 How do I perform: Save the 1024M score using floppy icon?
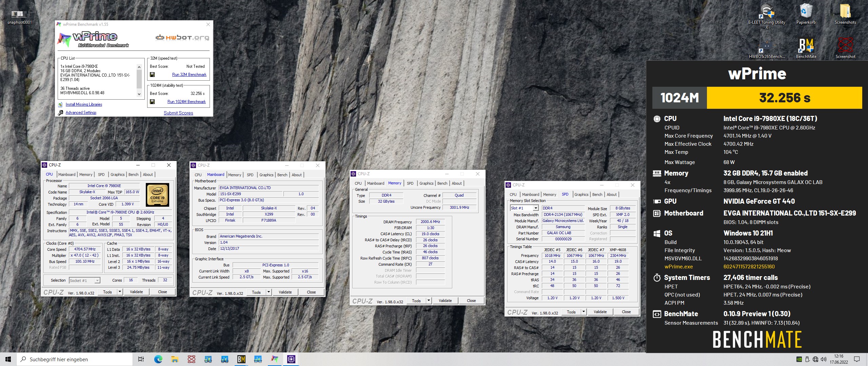(152, 102)
